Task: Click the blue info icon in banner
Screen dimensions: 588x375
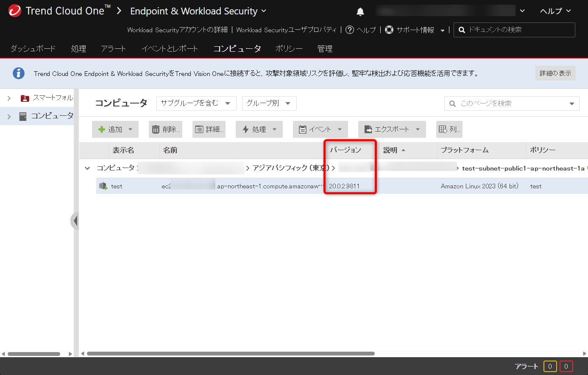Action: pyautogui.click(x=19, y=73)
